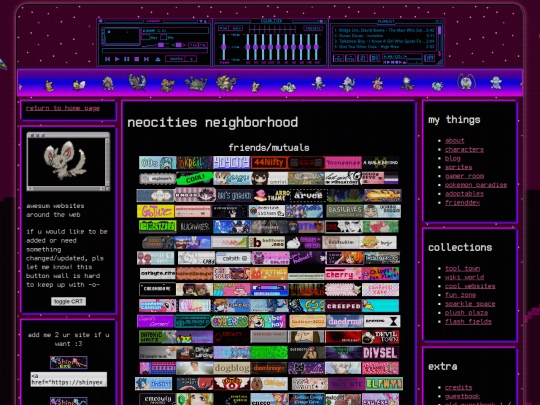Open the 'pokemon paradise' link
This screenshot has height=405, width=540.
point(476,185)
